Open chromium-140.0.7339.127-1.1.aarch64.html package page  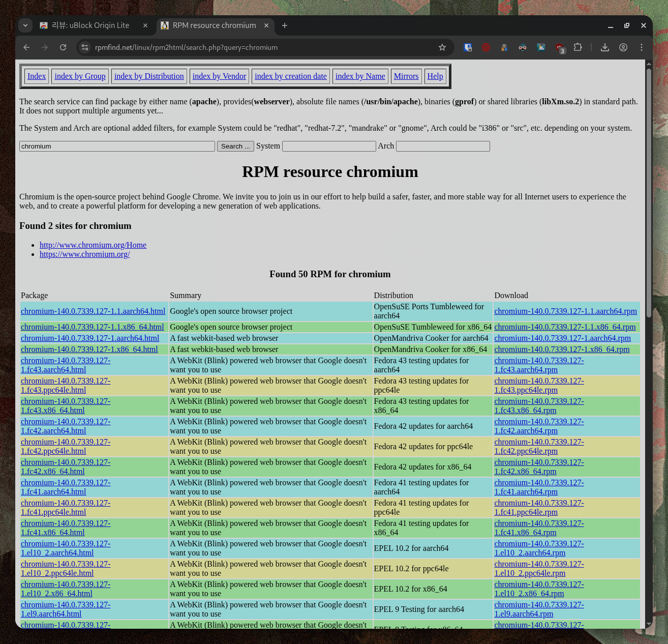click(93, 311)
